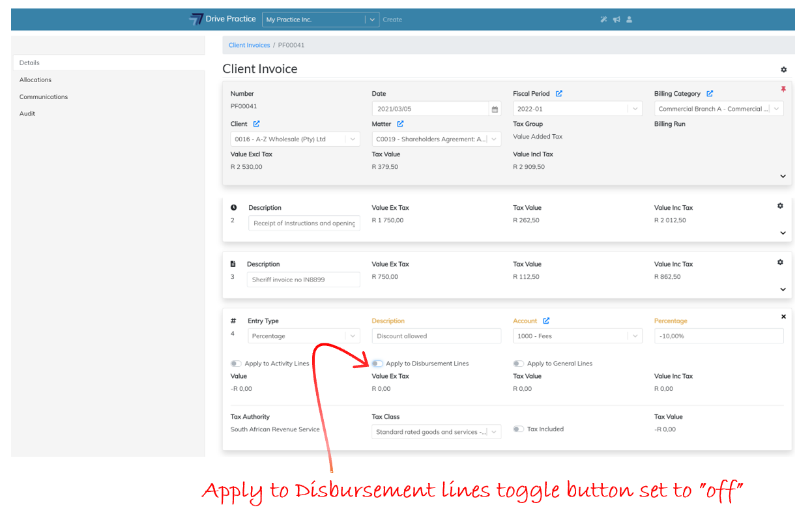
Task: Switch on the Tax Included toggle
Action: [x=518, y=429]
